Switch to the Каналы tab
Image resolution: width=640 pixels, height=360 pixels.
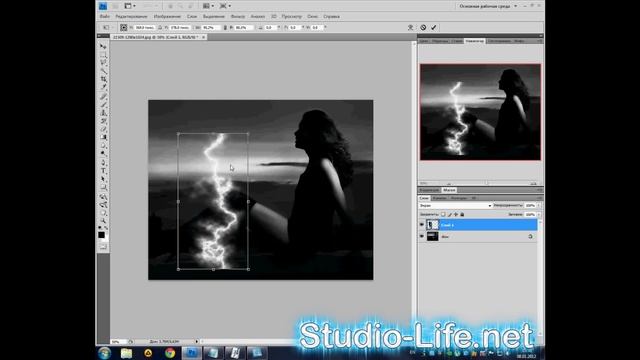pos(440,198)
